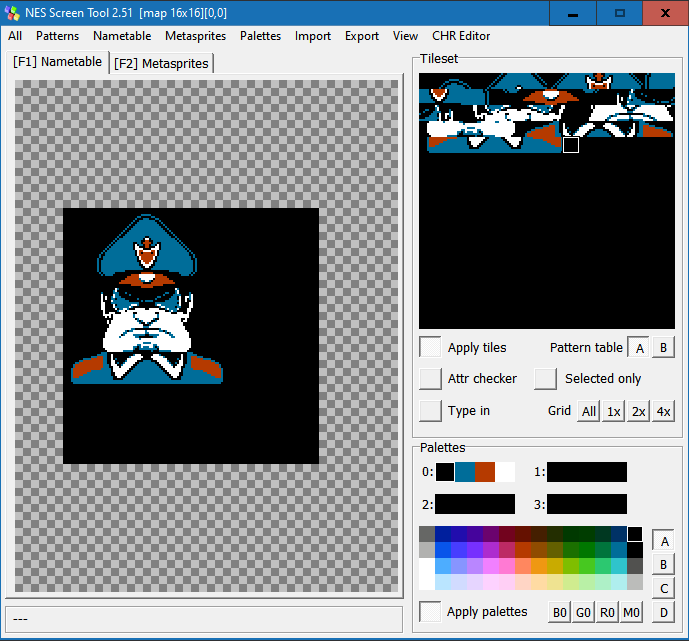
Task: Click the character's hat in nametable canvas
Action: [147, 245]
